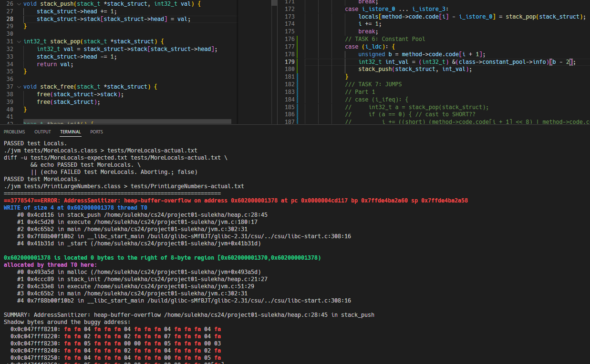Switch to the PROBLEMS panel tab
The height and width of the screenshot is (364, 590).
[14, 132]
